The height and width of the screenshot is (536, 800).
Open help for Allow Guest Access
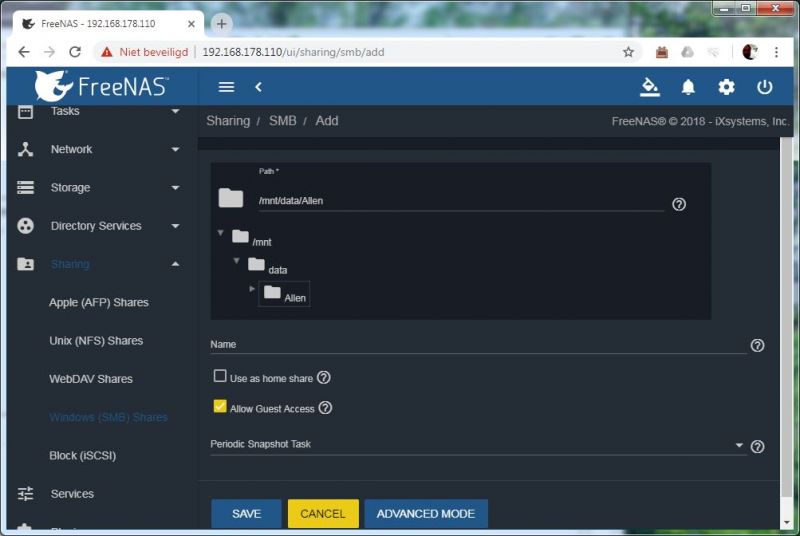pyautogui.click(x=325, y=407)
